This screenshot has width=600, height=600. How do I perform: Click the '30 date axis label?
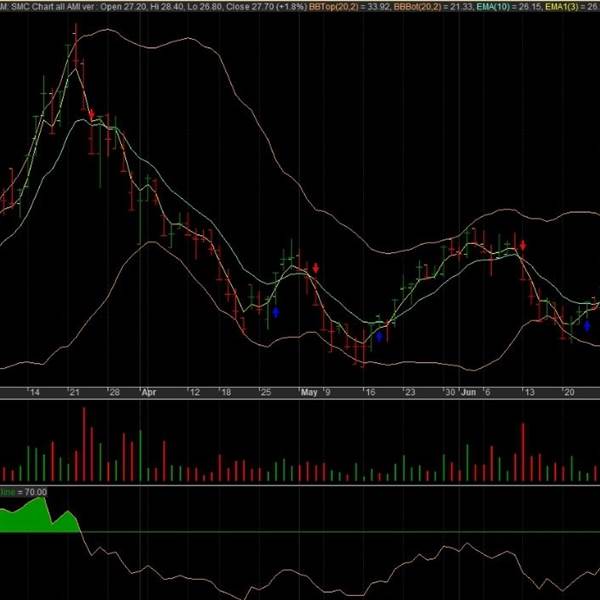450,392
